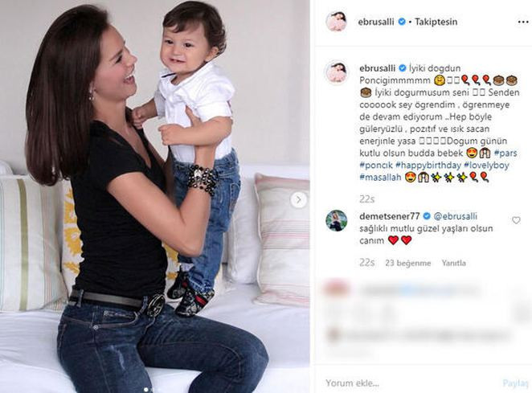Click verified badge beside demetsener77
Screen dimensions: 532x393
coord(427,216)
